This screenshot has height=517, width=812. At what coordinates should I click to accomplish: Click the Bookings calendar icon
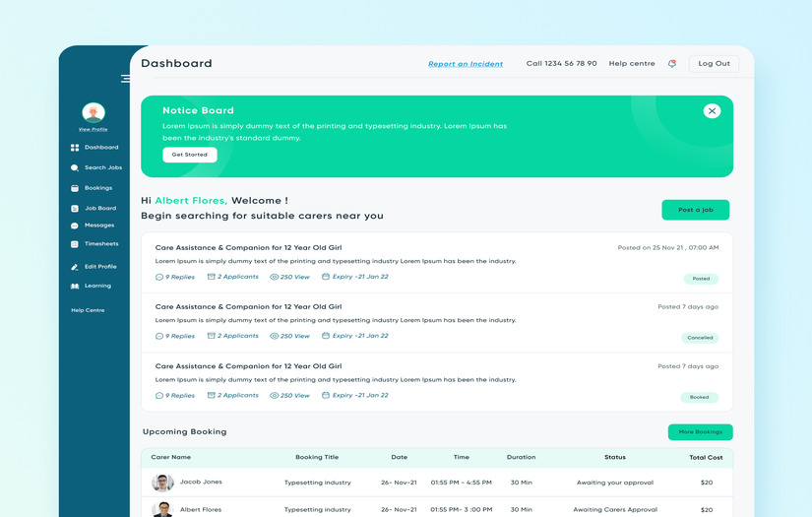(75, 188)
